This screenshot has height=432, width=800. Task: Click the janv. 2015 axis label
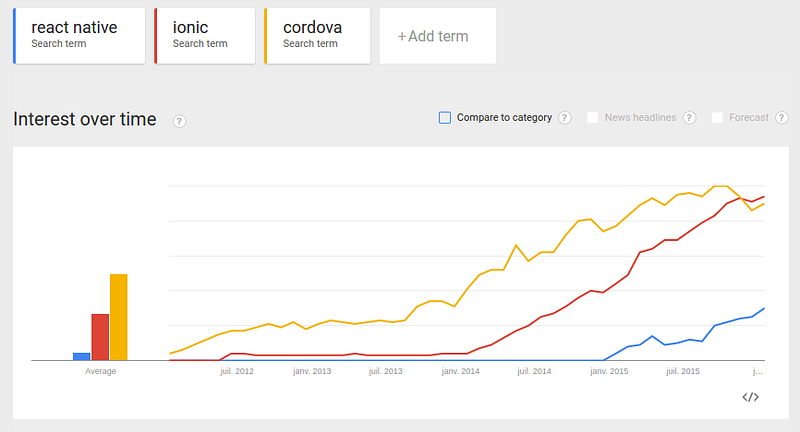coord(609,371)
